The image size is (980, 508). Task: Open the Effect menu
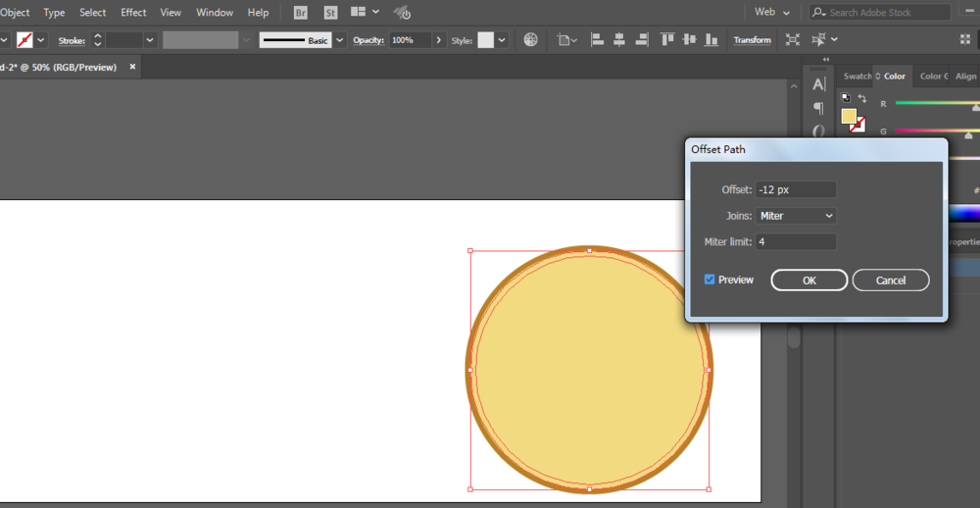pos(133,13)
